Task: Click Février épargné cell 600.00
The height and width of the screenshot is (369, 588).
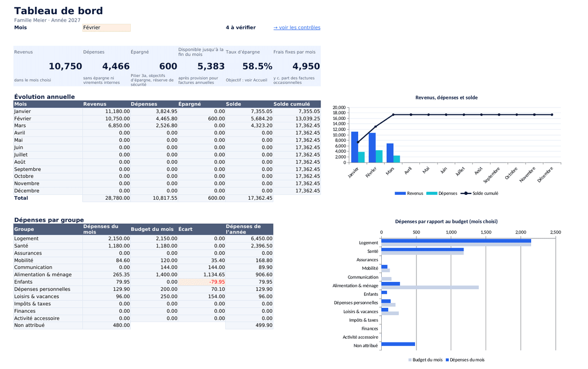Action: [201, 118]
